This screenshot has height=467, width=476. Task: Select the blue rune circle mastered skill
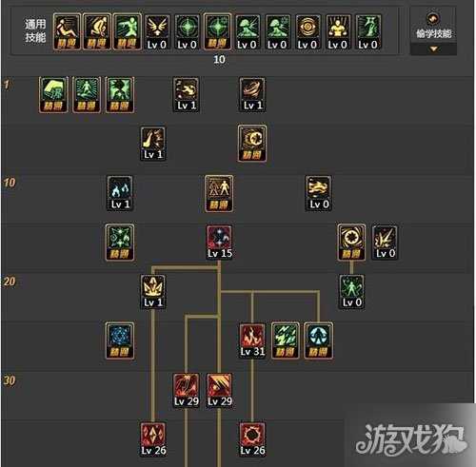click(x=120, y=341)
